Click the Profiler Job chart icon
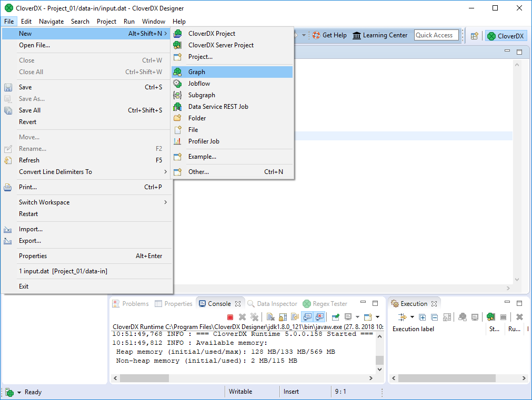 pyautogui.click(x=178, y=141)
